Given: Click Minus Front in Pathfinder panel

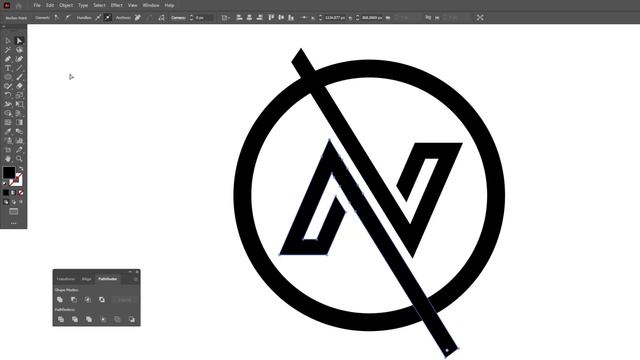Looking at the screenshot, I should (x=74, y=300).
